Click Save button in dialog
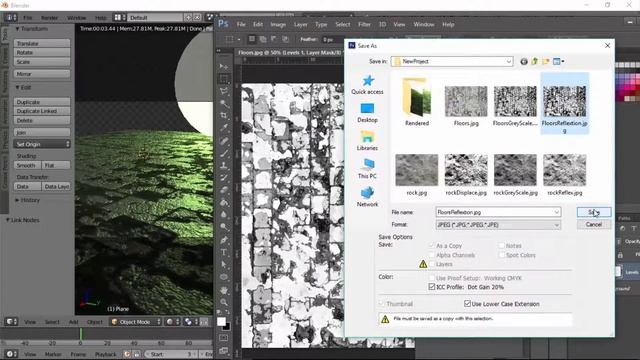640x360 pixels. point(594,212)
